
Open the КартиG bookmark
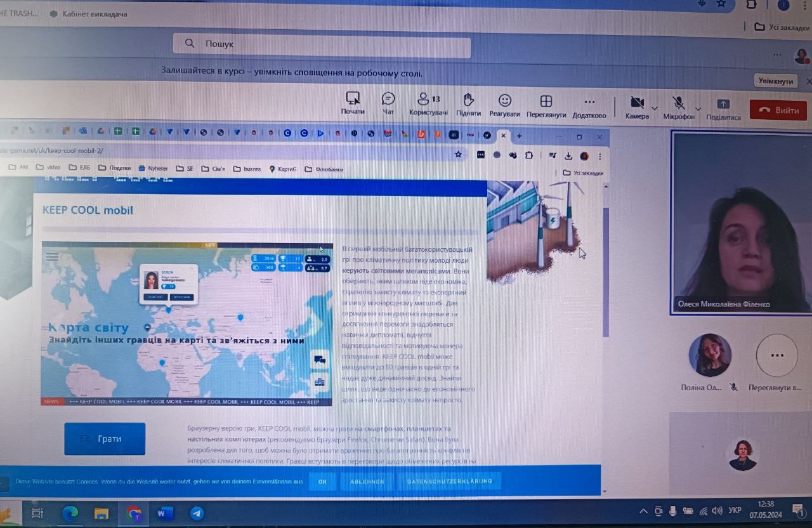[x=283, y=169]
